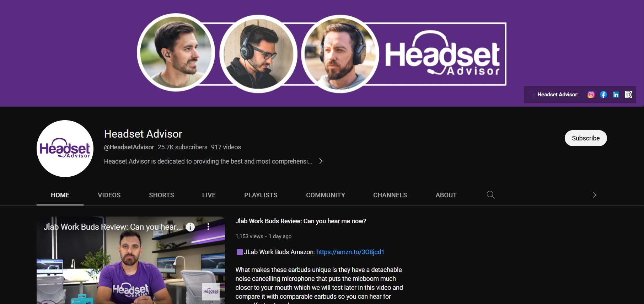The image size is (644, 304).
Task: Go to the Community tab
Action: (325, 195)
